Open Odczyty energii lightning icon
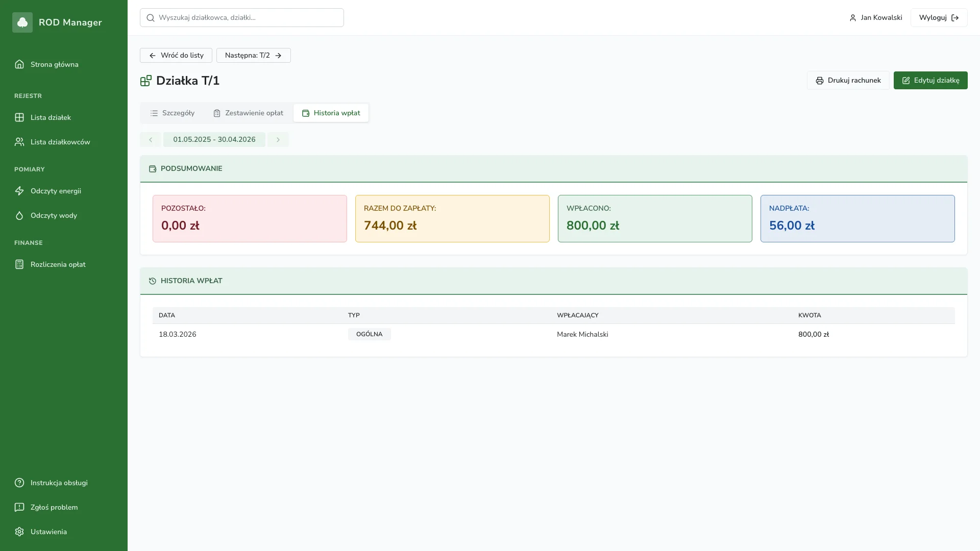This screenshot has height=551, width=980. (x=19, y=191)
